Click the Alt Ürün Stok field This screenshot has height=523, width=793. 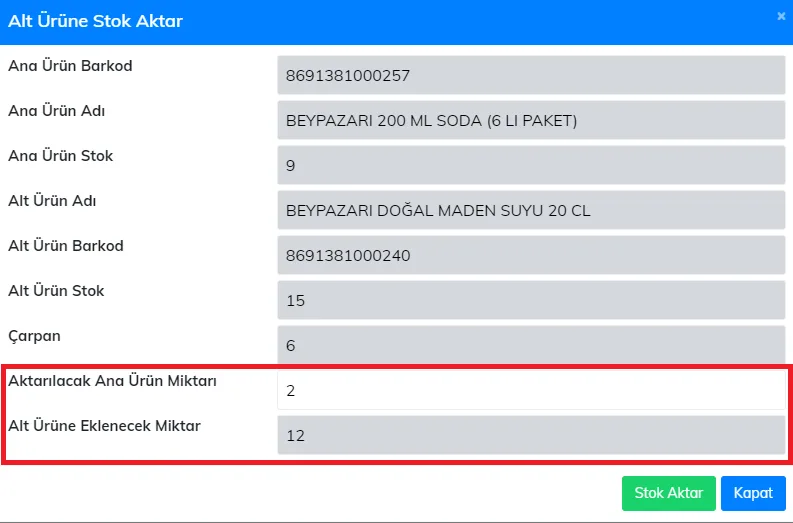point(531,300)
